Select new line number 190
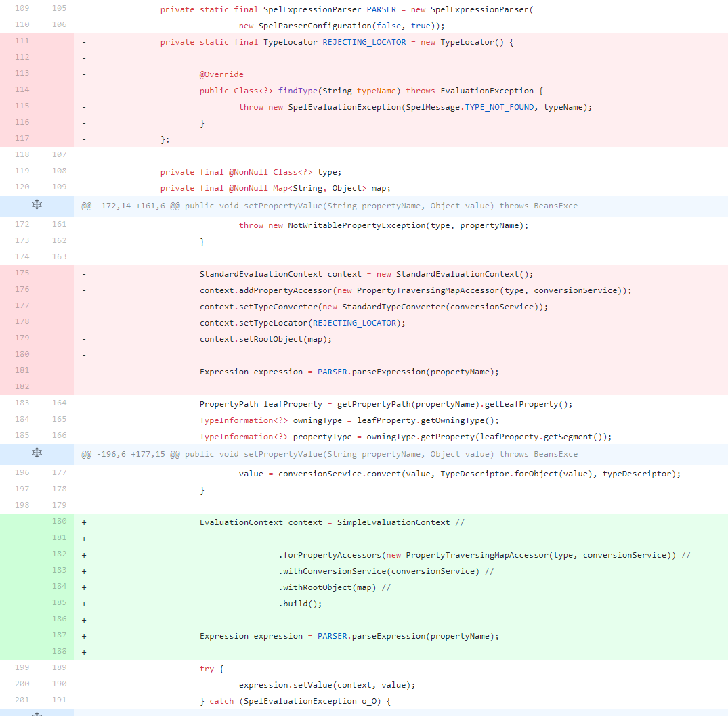 59,684
